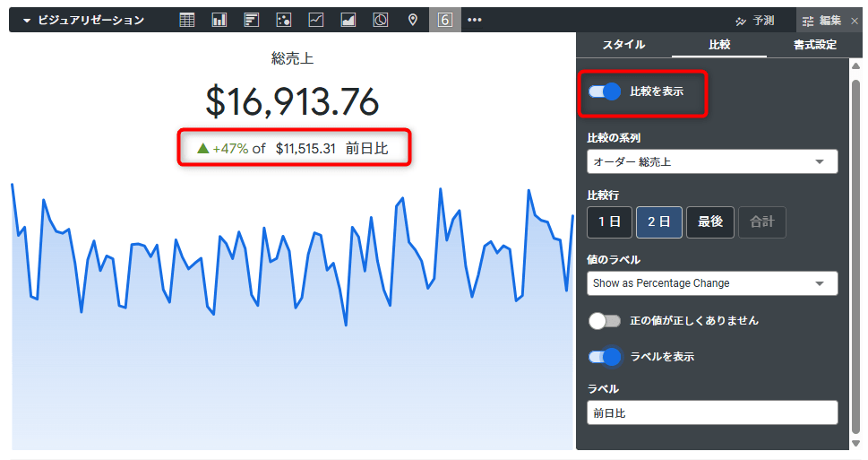Screen dimensions: 868x460
Task: Toggle the 正の値が正しくありません switch
Action: tap(604, 320)
